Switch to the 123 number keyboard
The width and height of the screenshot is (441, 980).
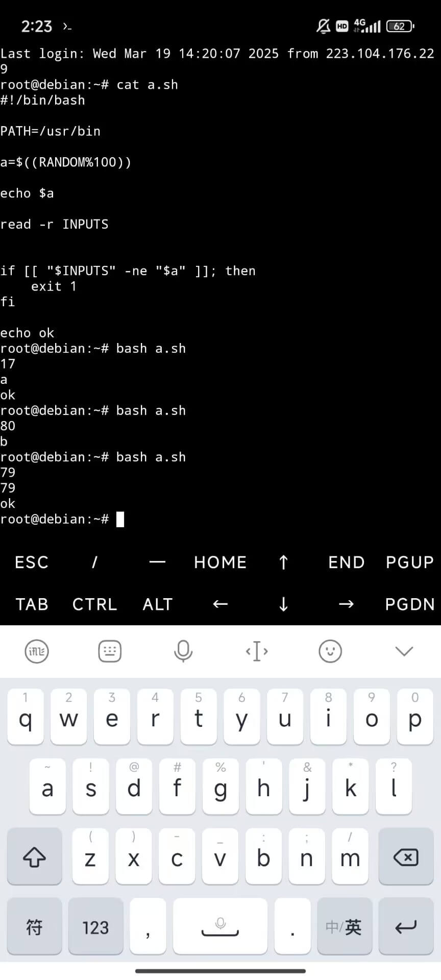pyautogui.click(x=96, y=926)
